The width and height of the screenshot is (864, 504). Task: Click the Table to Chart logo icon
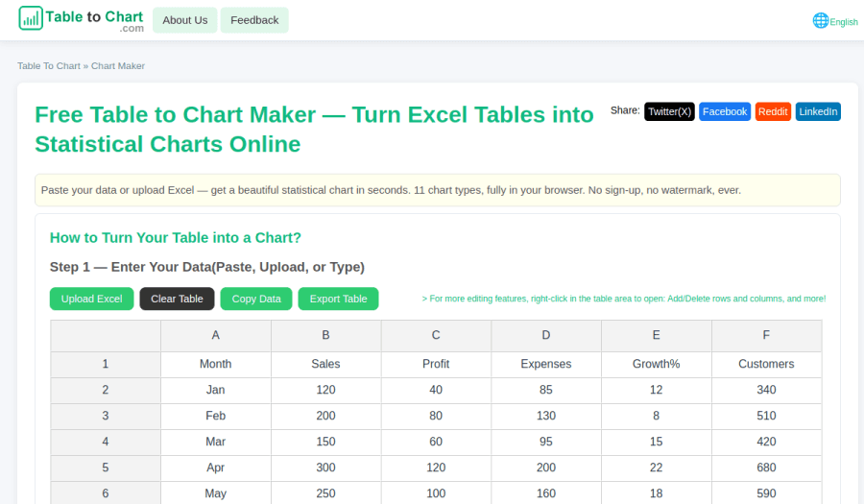(x=31, y=18)
